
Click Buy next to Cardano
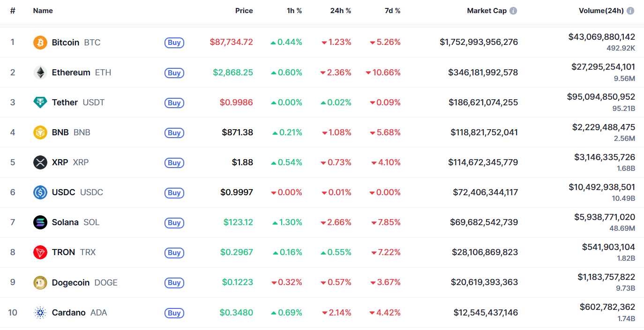(174, 312)
